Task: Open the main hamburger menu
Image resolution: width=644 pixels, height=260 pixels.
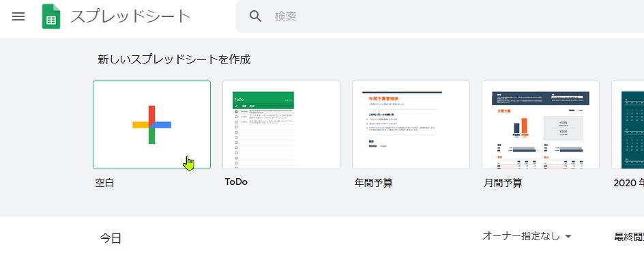Action: [18, 16]
